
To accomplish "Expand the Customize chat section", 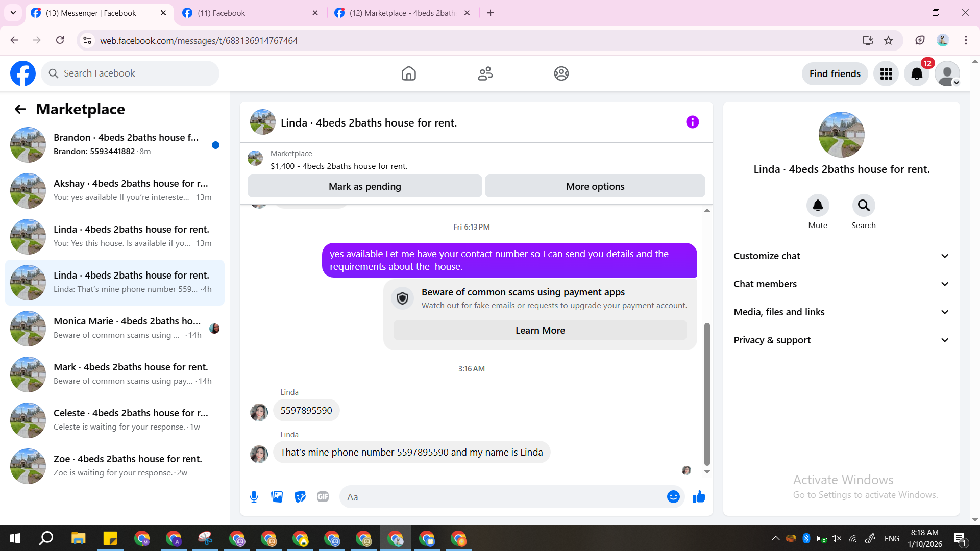I will (x=841, y=256).
